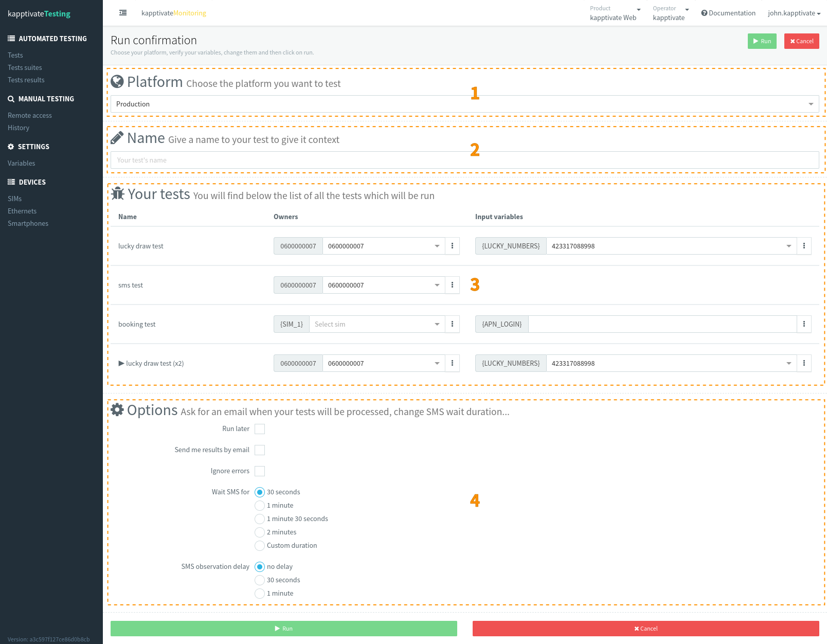Enable the Run later checkbox
Viewport: 827px width, 644px height.
pyautogui.click(x=260, y=429)
